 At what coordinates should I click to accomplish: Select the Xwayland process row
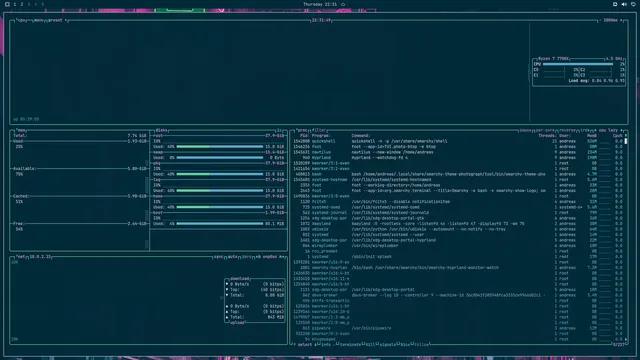tap(458, 224)
